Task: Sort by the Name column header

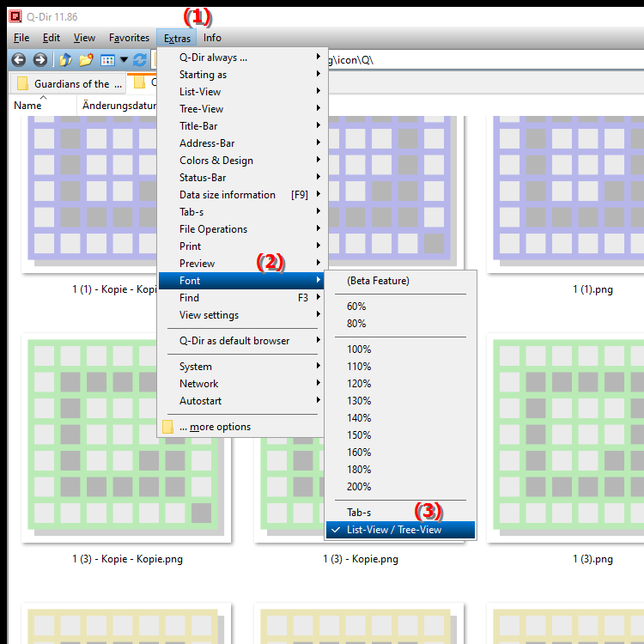Action: click(x=43, y=106)
